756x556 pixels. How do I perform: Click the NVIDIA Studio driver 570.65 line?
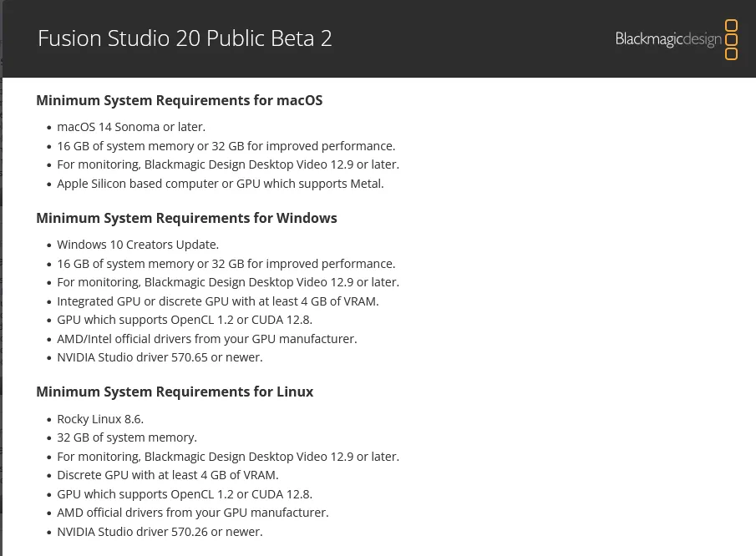[x=160, y=357]
